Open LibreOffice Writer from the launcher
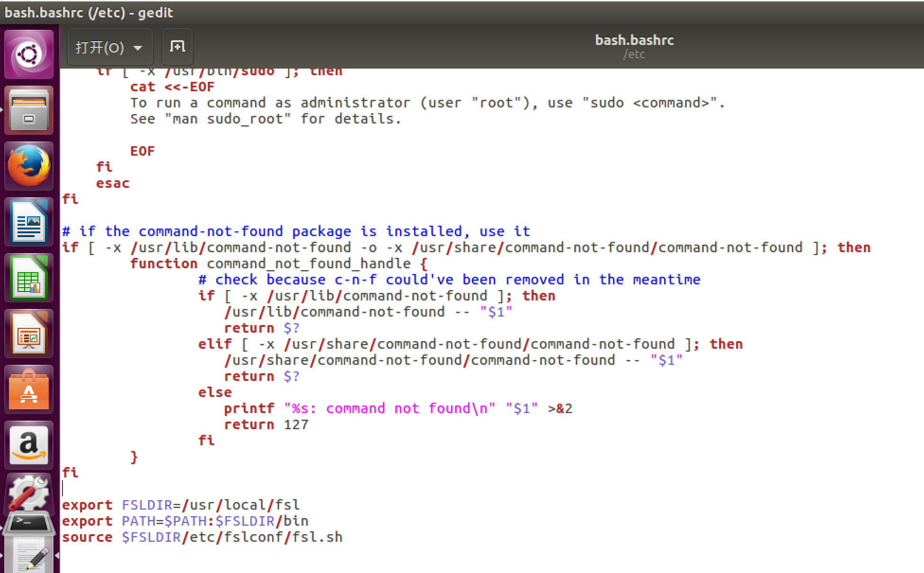The height and width of the screenshot is (573, 924). pos(28,221)
